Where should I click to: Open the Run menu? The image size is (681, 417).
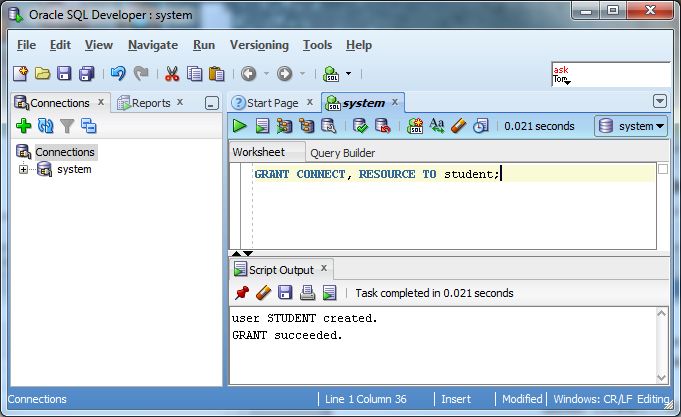204,45
